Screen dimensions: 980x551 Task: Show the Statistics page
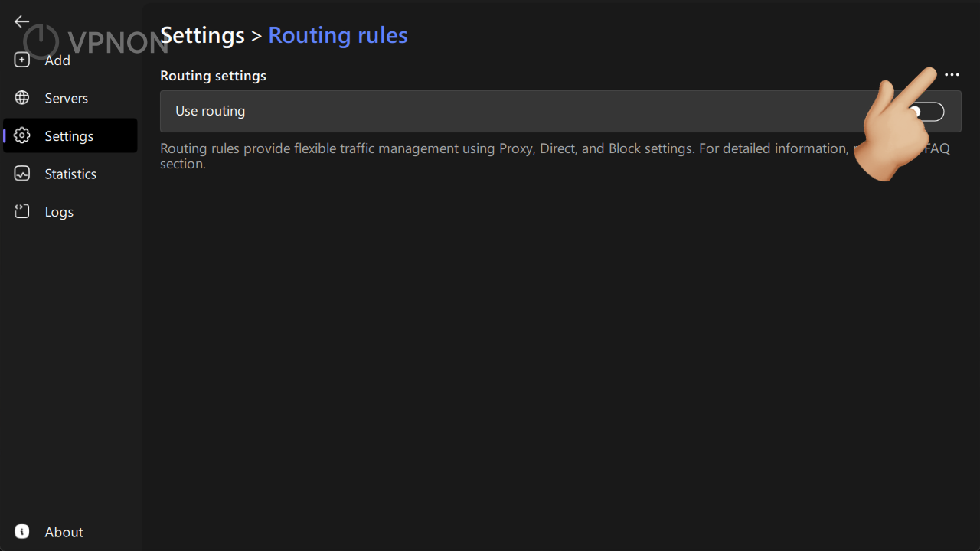(70, 174)
